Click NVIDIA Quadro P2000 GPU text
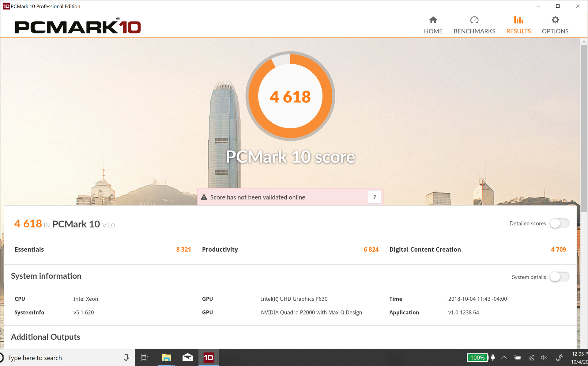 pyautogui.click(x=311, y=312)
